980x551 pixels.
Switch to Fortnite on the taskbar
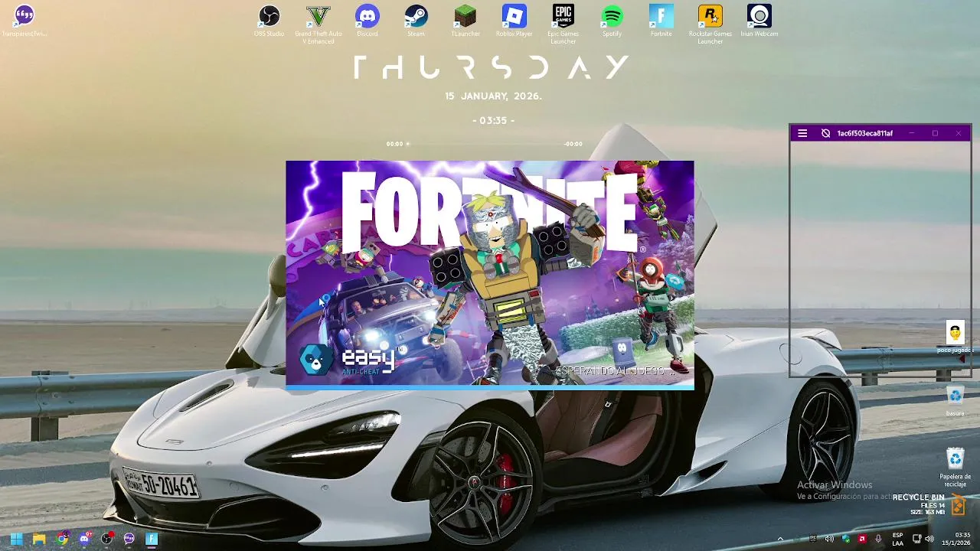[152, 539]
